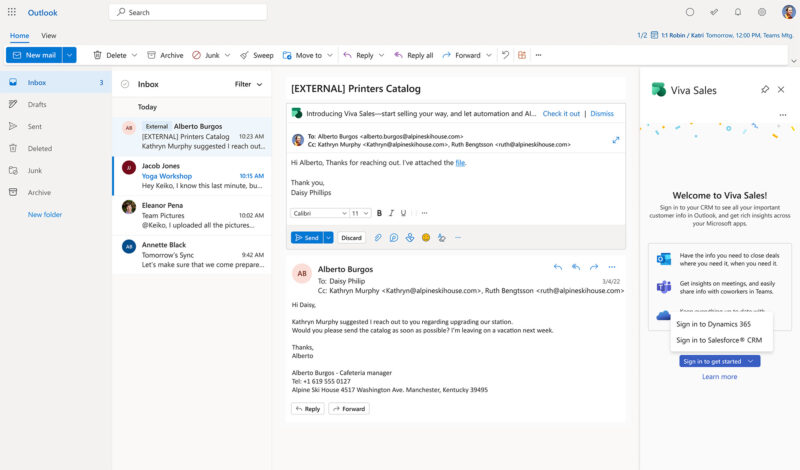Switch to the View tab
Image resolution: width=800 pixels, height=470 pixels.
[x=48, y=36]
